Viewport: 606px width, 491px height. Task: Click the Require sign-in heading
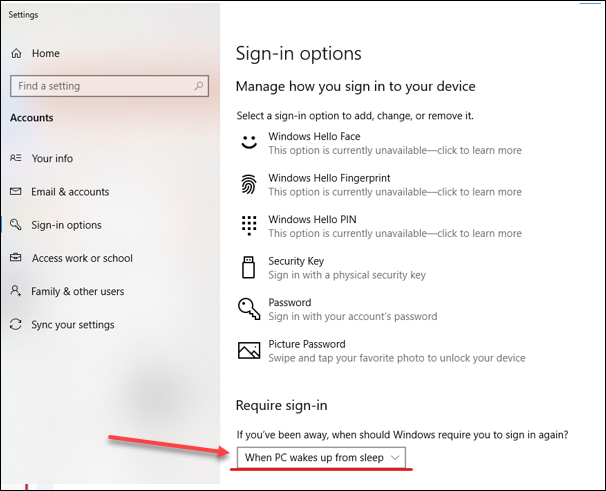coord(281,406)
